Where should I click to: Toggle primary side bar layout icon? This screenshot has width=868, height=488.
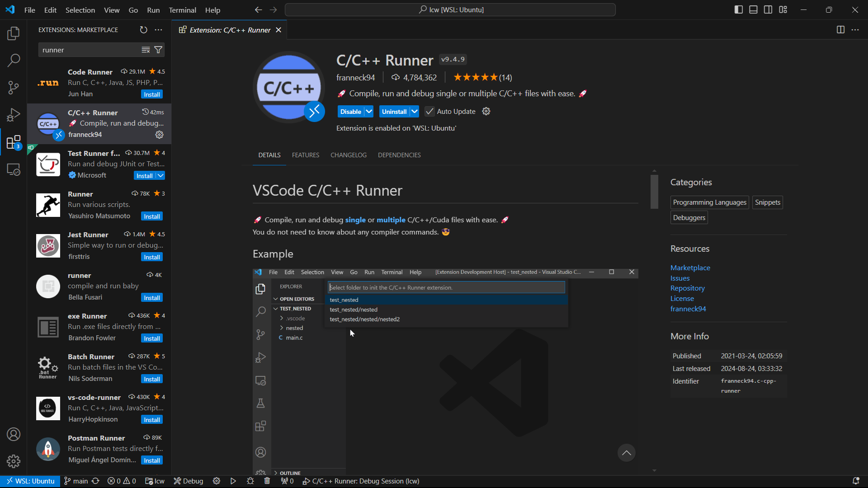click(x=739, y=9)
